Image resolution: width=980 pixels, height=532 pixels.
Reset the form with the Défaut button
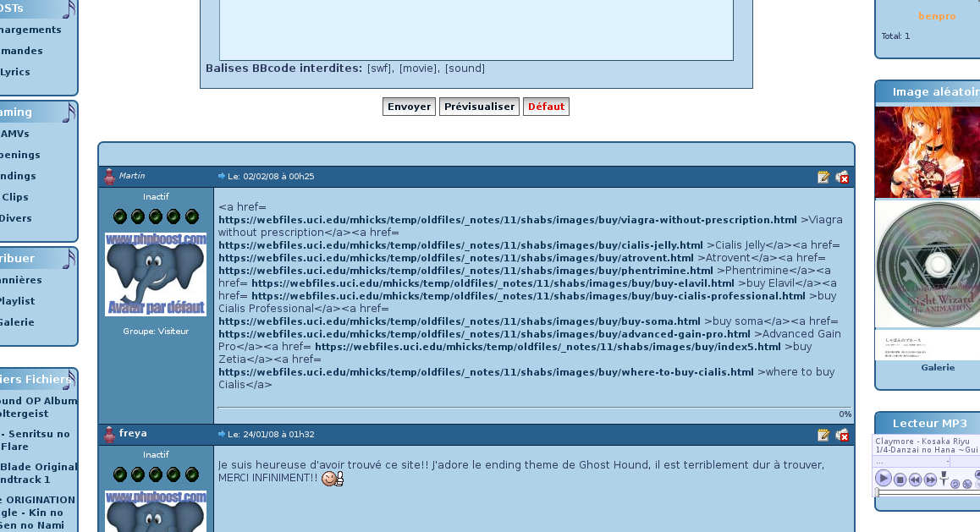(x=546, y=107)
